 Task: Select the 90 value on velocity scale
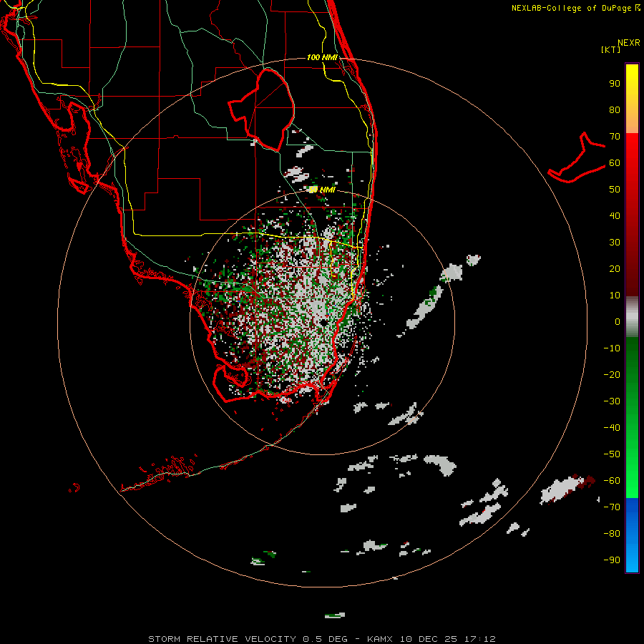point(615,84)
